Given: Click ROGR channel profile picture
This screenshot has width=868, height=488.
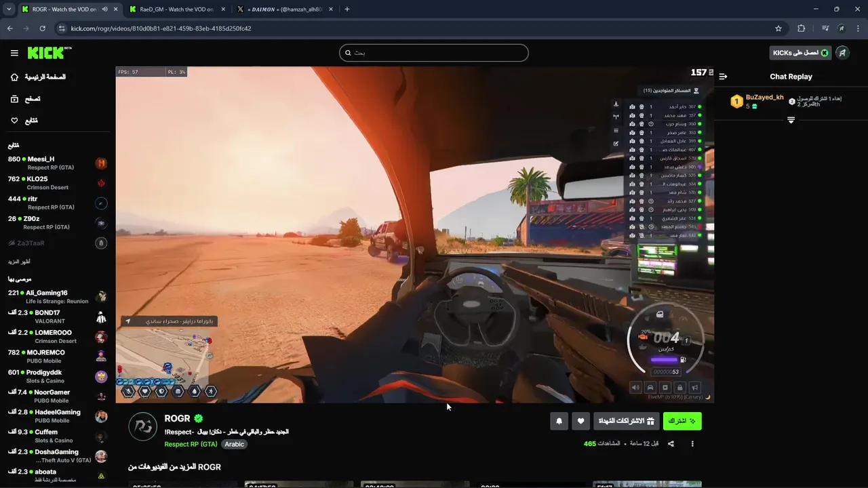Looking at the screenshot, I should tap(142, 427).
